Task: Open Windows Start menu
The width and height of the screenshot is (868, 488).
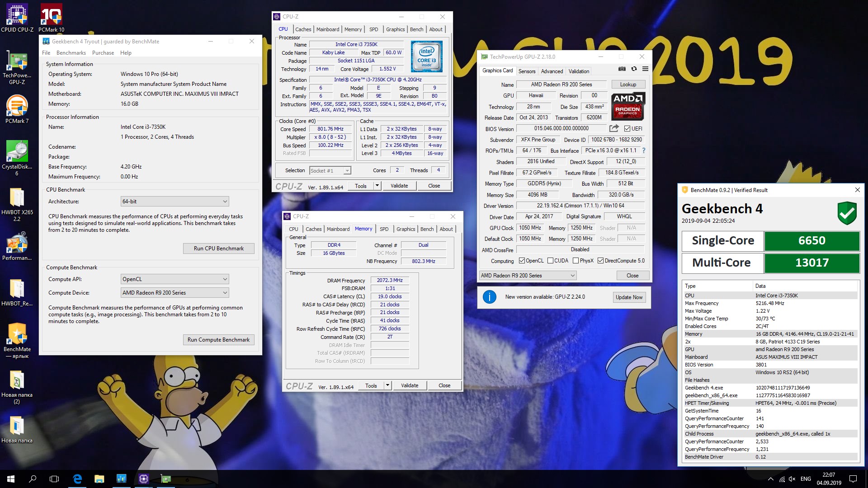Action: coord(11,479)
